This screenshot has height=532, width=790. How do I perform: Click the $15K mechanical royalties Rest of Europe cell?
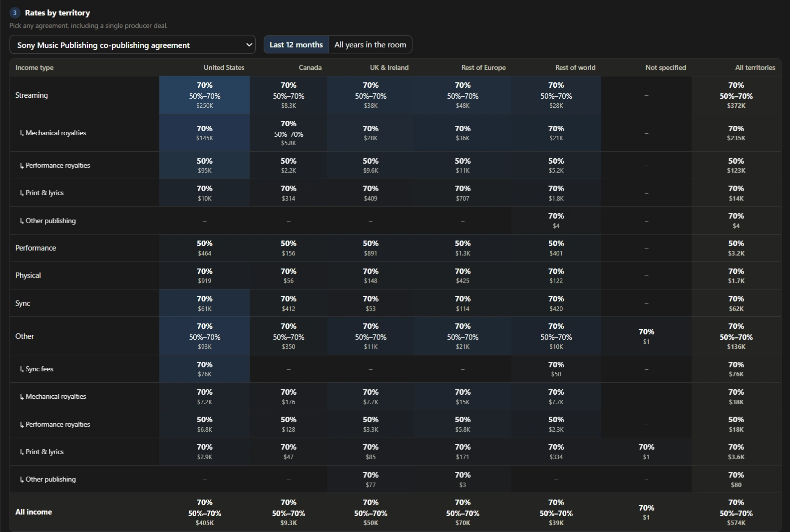point(462,397)
